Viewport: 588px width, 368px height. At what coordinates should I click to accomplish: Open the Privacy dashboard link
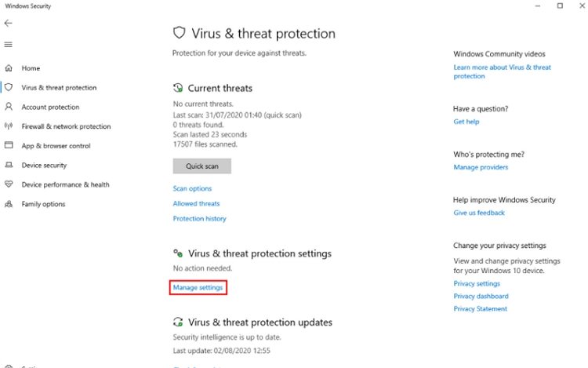click(x=481, y=296)
